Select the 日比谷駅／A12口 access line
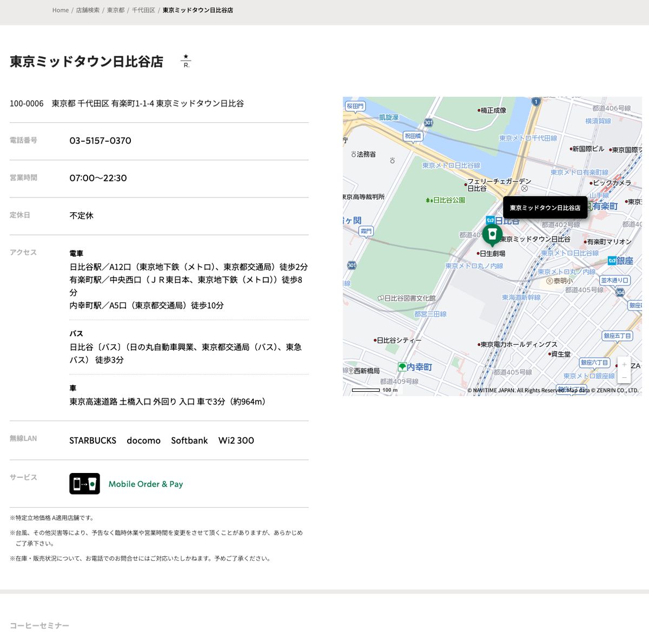 [x=189, y=267]
